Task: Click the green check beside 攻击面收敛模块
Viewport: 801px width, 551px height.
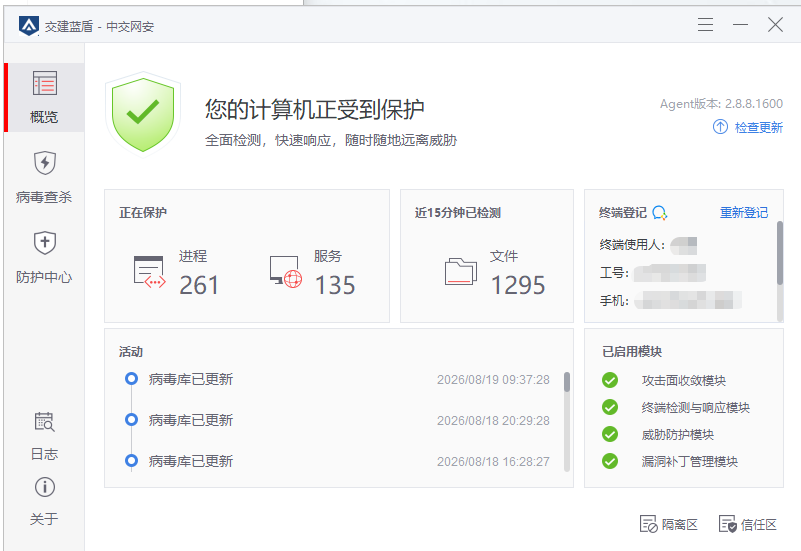Action: [x=609, y=380]
